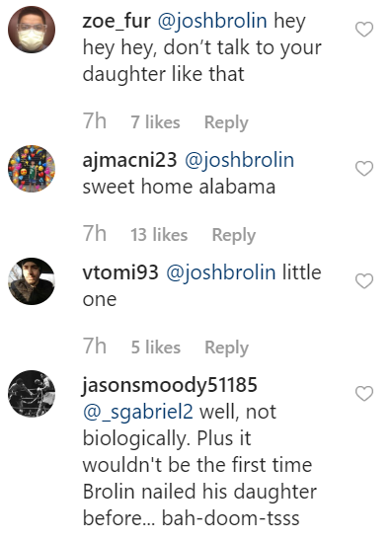Open ajmacni23's emoji profile avatar
The height and width of the screenshot is (541, 392).
[x=32, y=169]
